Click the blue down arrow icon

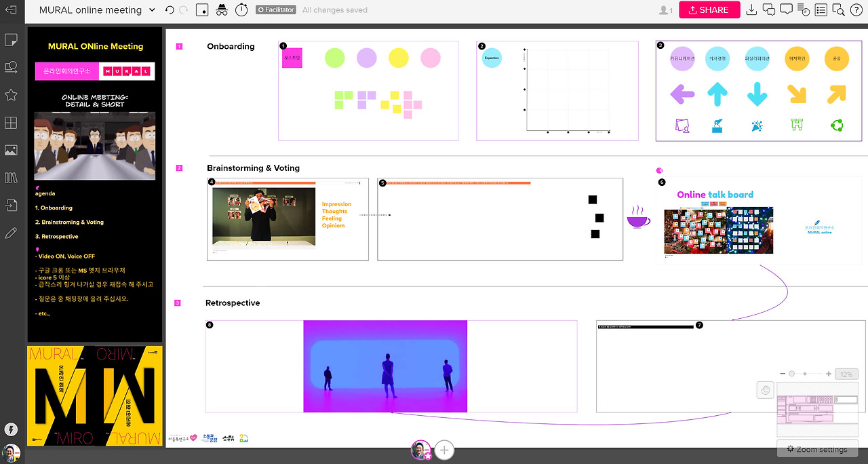point(757,94)
